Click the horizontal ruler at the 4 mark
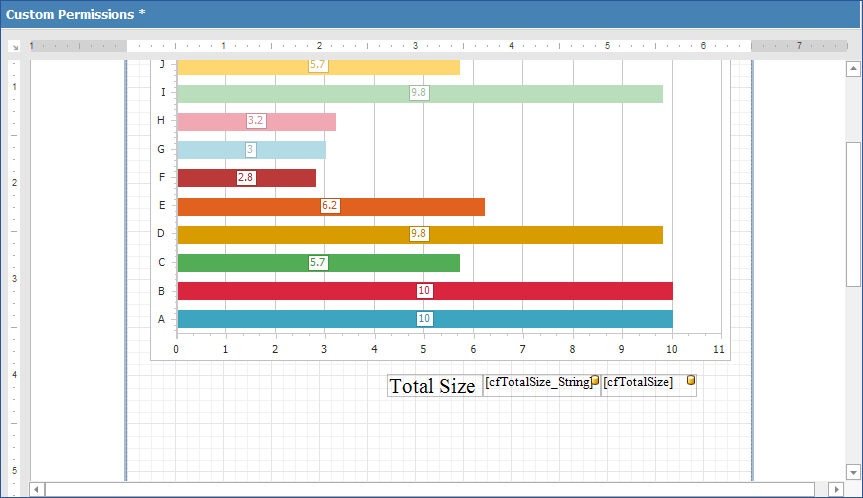This screenshot has width=863, height=498. tap(511, 46)
